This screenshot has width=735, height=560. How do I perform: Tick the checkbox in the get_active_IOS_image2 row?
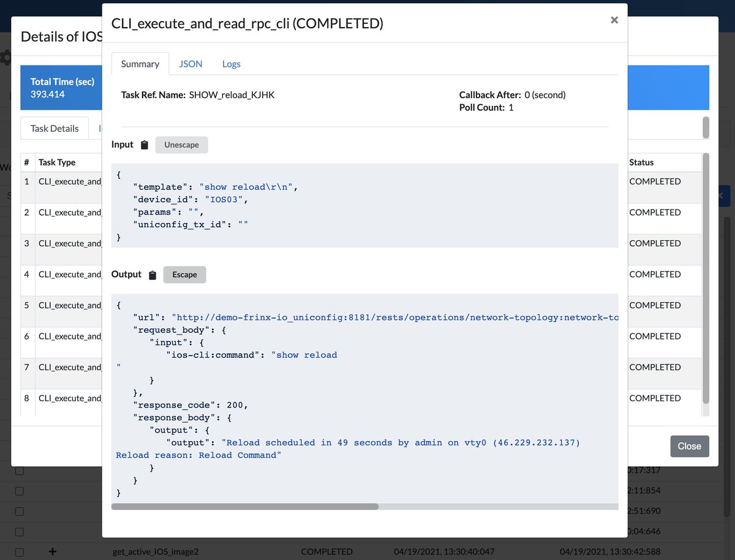point(20,552)
